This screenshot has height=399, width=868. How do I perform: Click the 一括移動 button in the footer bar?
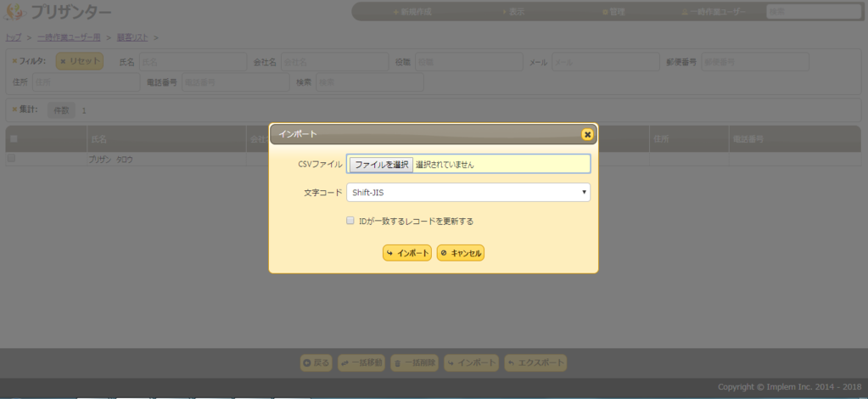pyautogui.click(x=361, y=363)
